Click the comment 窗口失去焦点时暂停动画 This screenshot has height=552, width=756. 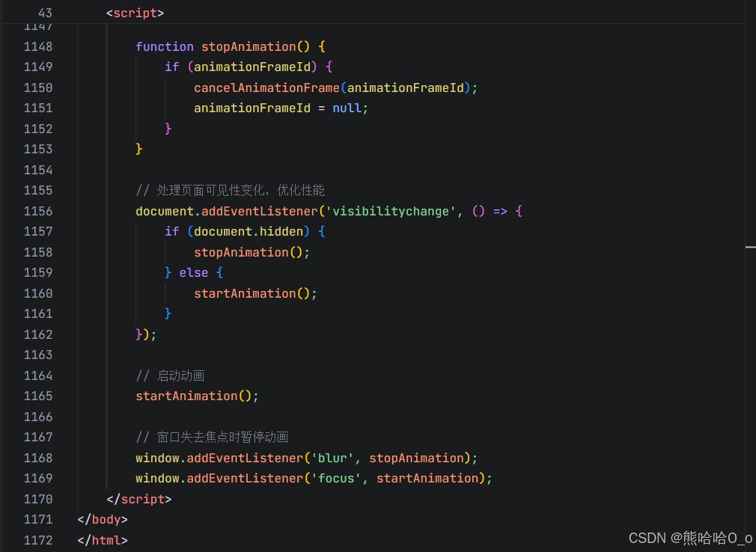point(212,437)
